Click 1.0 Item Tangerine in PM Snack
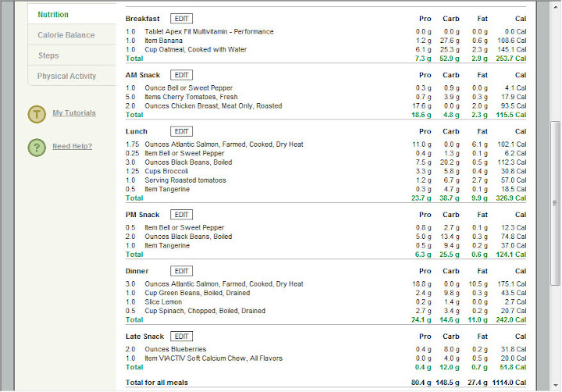This screenshot has height=392, width=562. [x=325, y=245]
